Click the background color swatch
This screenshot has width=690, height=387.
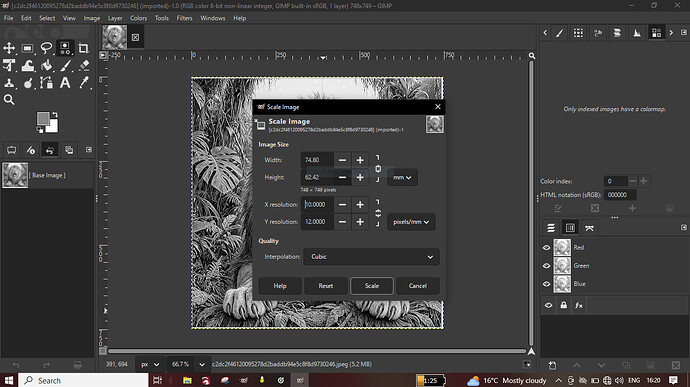click(x=53, y=127)
